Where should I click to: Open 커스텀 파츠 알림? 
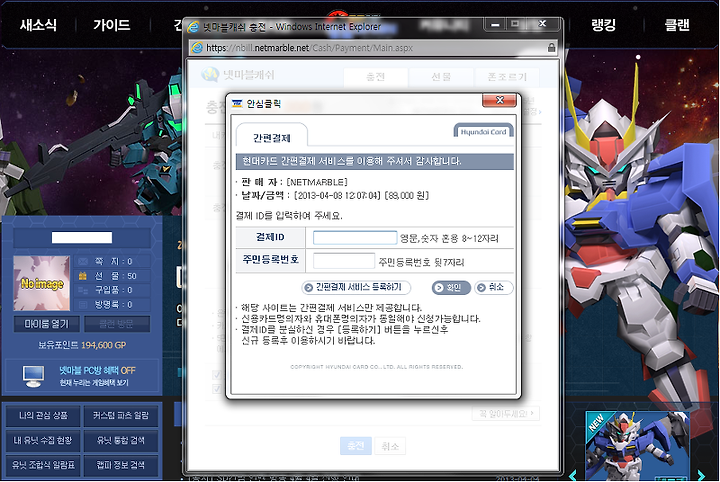click(121, 416)
